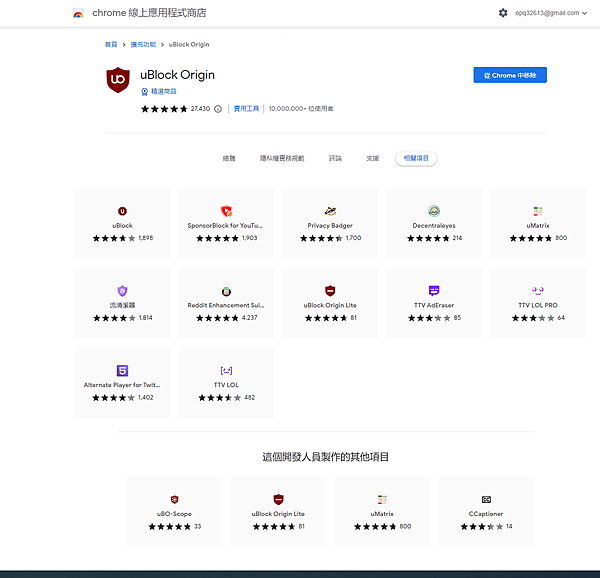Open the Decentraleyes title text
The width and height of the screenshot is (600, 578).
tap(434, 226)
